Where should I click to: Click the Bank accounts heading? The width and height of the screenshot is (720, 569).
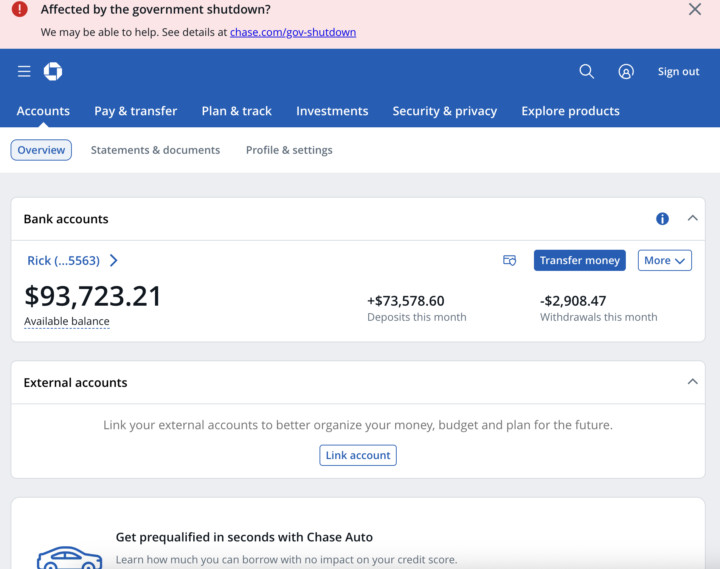click(x=66, y=219)
